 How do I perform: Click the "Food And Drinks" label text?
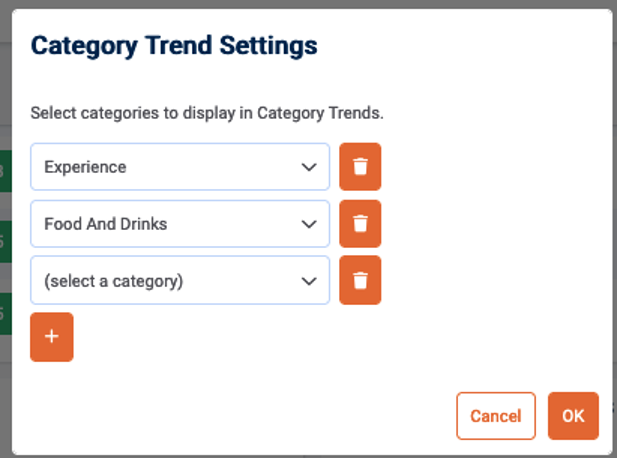point(105,224)
